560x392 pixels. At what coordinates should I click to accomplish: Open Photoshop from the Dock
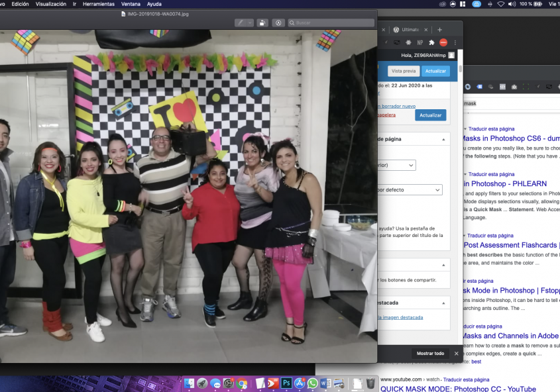pyautogui.click(x=286, y=383)
